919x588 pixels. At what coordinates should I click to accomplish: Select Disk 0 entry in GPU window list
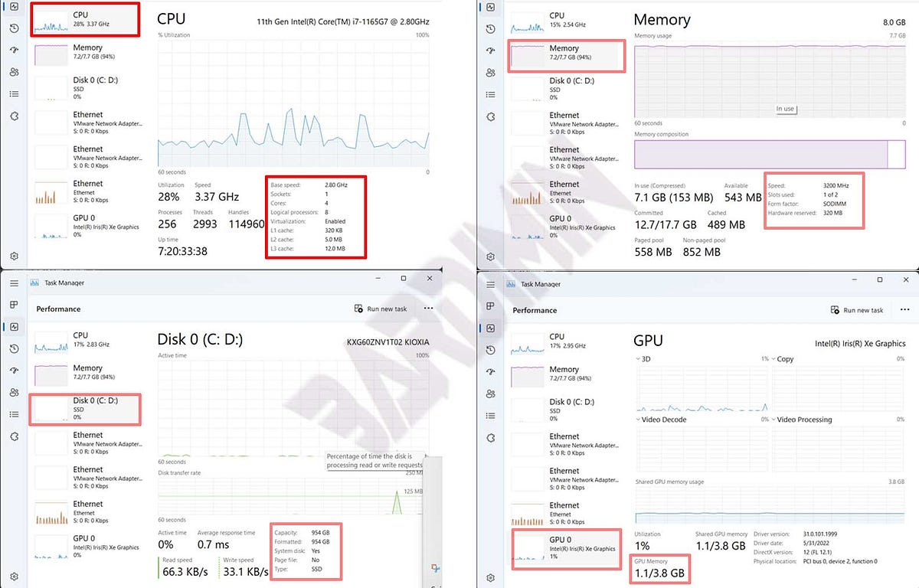[567, 410]
